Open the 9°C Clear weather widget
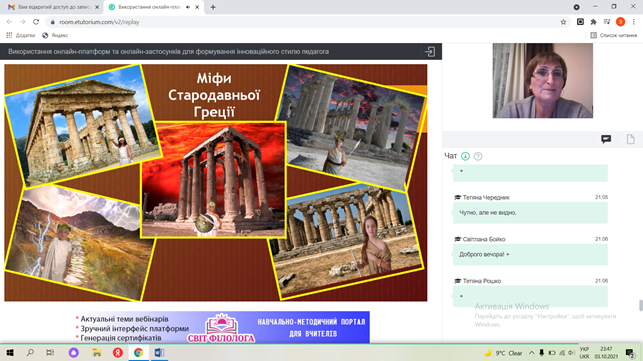Screen dimensions: 643x361 [503, 353]
